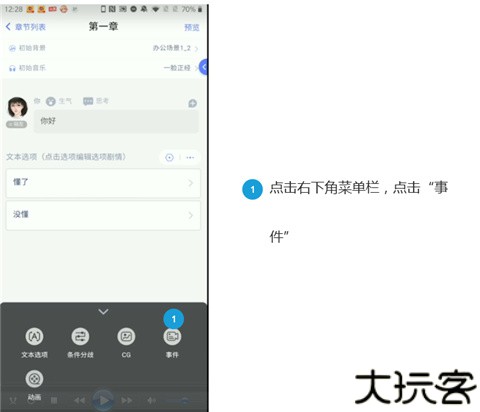The height and width of the screenshot is (412, 480).
Task: Click the rewind button in bottom bar
Action: click(x=79, y=400)
